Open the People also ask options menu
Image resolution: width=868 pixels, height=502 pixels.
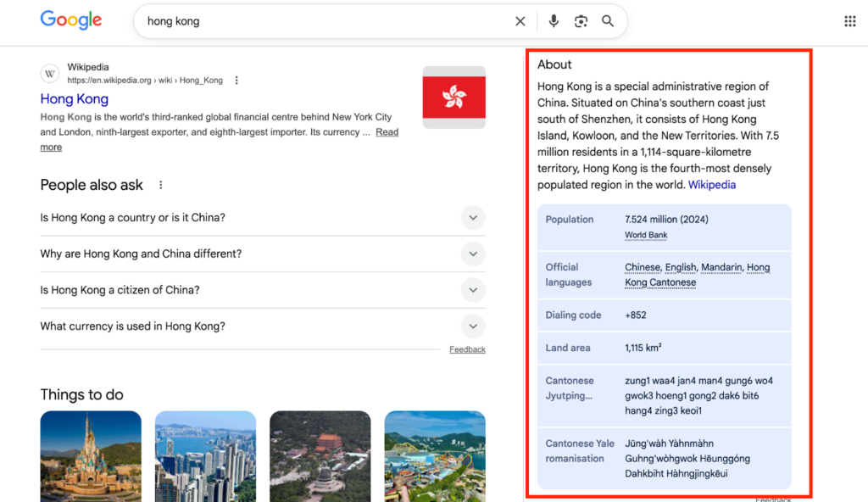pyautogui.click(x=160, y=184)
